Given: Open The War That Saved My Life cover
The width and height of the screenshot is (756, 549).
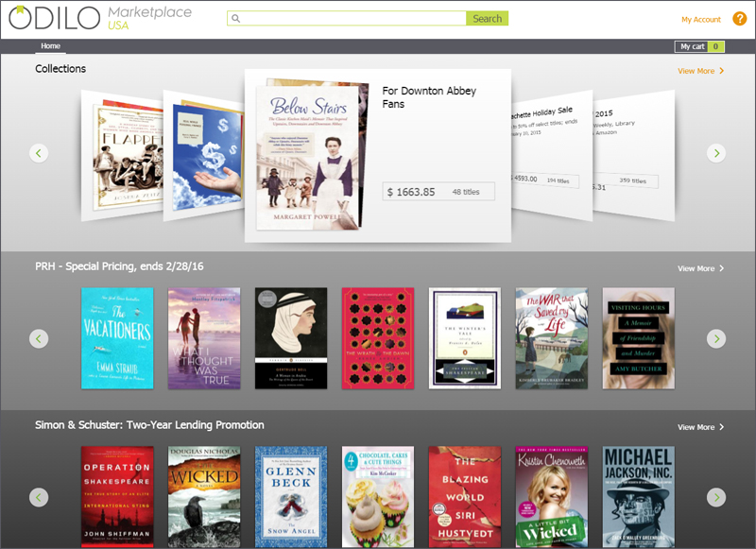Looking at the screenshot, I should 552,338.
